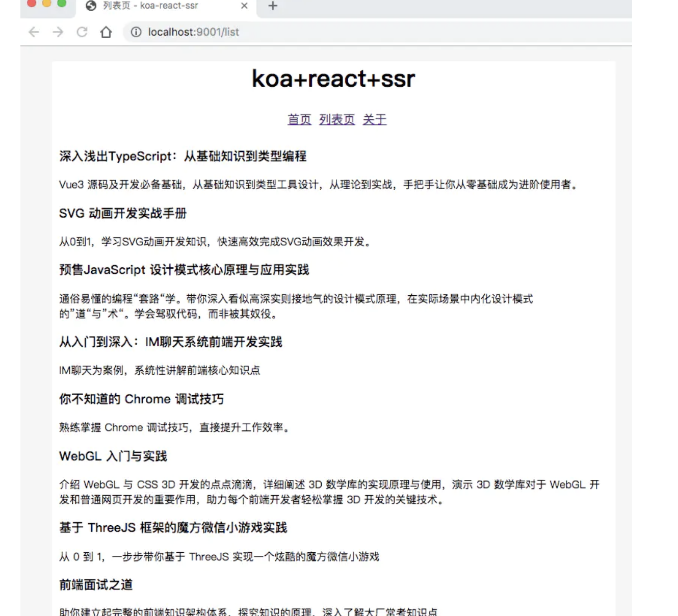Reload the current page
The height and width of the screenshot is (616, 678).
click(x=82, y=32)
